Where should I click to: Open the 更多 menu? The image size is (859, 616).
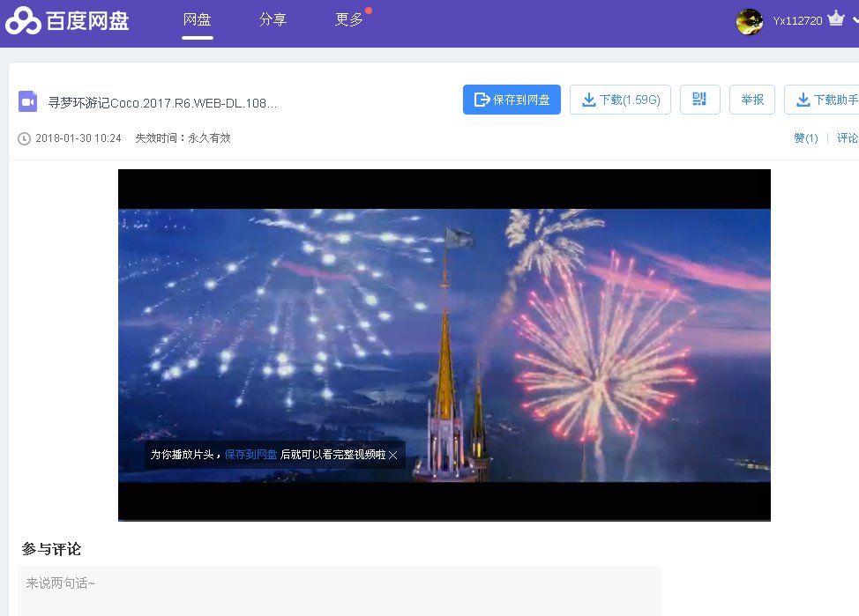click(x=347, y=19)
